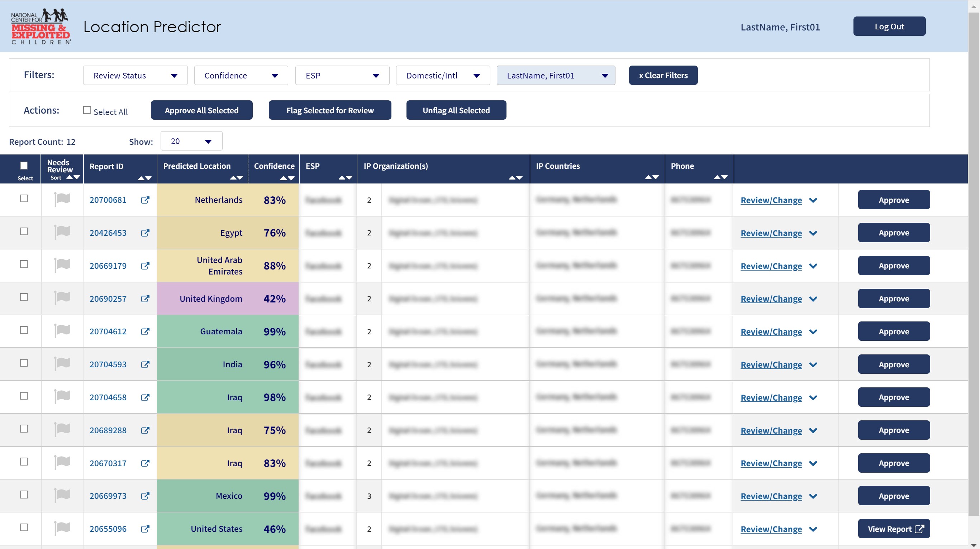Screen dimensions: 980x549
Task: Sort by Phone column arrows
Action: point(720,177)
